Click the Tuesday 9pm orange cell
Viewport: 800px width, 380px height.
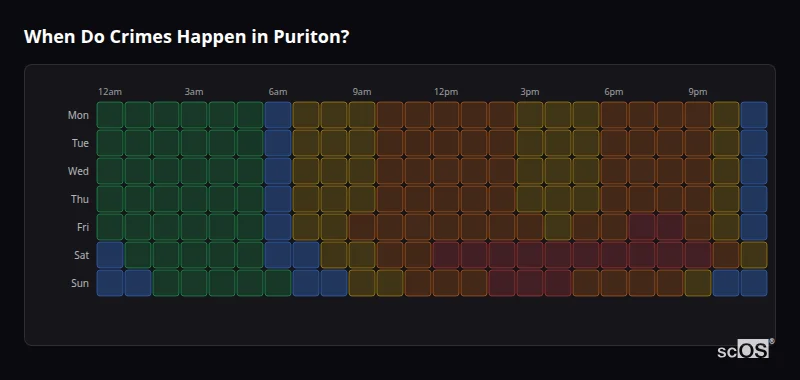pyautogui.click(x=697, y=143)
